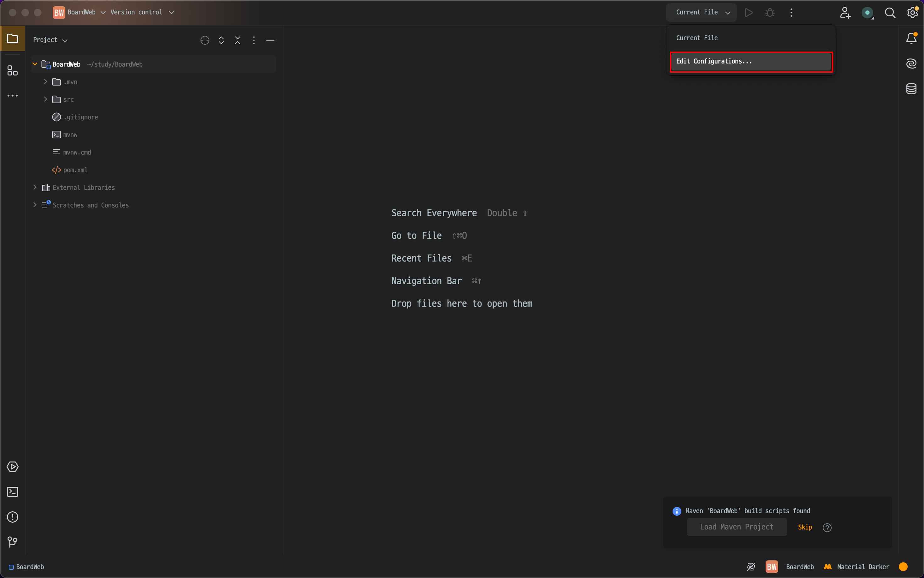Open Version control dropdown menu
The image size is (924, 578).
(142, 12)
